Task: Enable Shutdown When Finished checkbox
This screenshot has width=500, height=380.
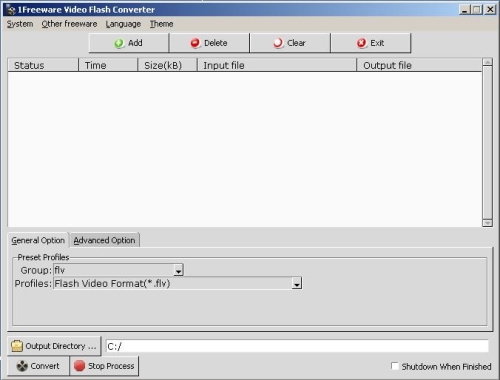Action: coord(395,366)
